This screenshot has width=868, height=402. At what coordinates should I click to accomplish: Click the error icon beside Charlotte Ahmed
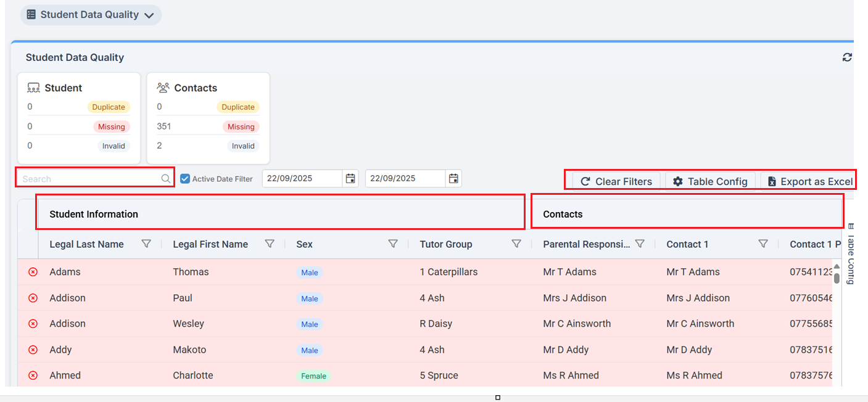click(33, 375)
